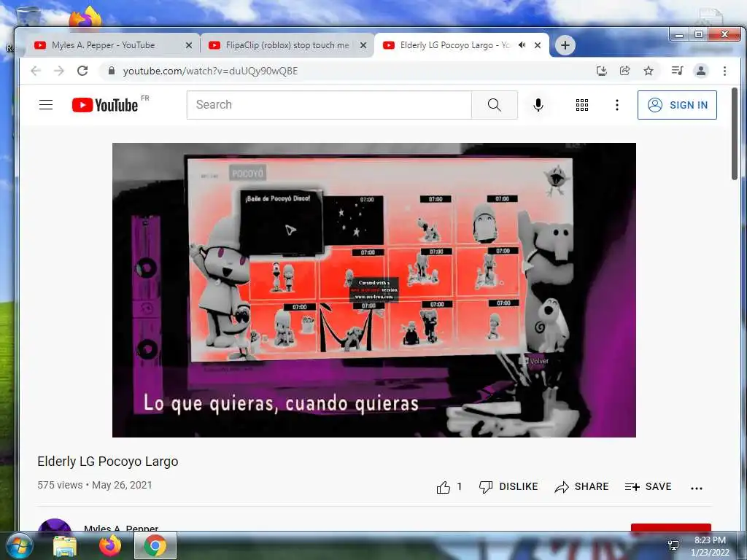Click the YouTube logo
The height and width of the screenshot is (560, 747).
(x=105, y=105)
